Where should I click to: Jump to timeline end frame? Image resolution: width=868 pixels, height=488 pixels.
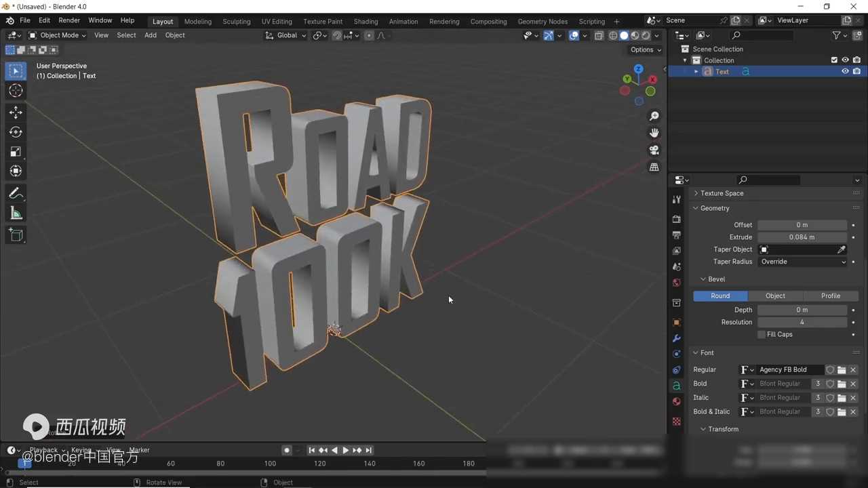click(x=368, y=450)
